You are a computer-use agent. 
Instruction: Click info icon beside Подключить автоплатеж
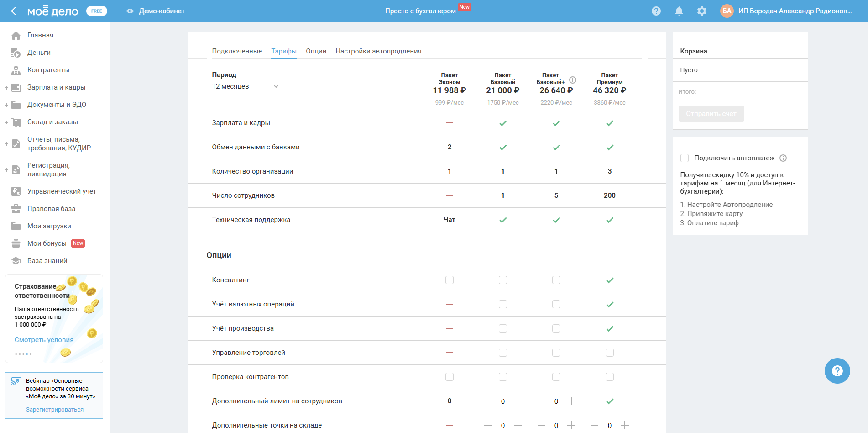[x=783, y=158]
